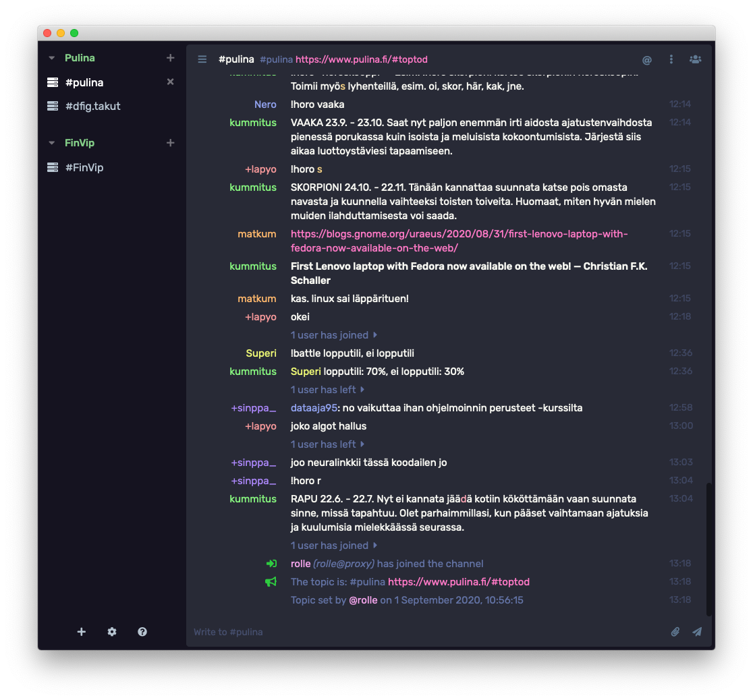Expand '1 user has joined' above Superi
This screenshot has height=700, width=753.
pos(334,335)
